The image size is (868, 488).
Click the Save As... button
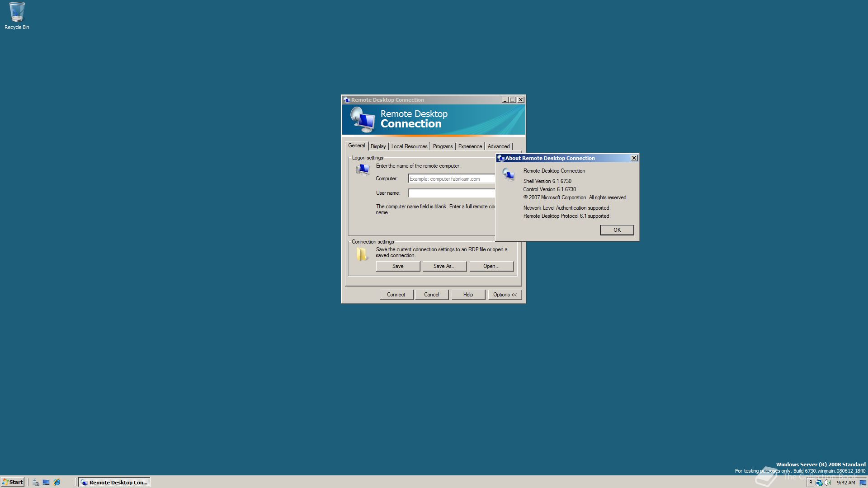tap(444, 266)
